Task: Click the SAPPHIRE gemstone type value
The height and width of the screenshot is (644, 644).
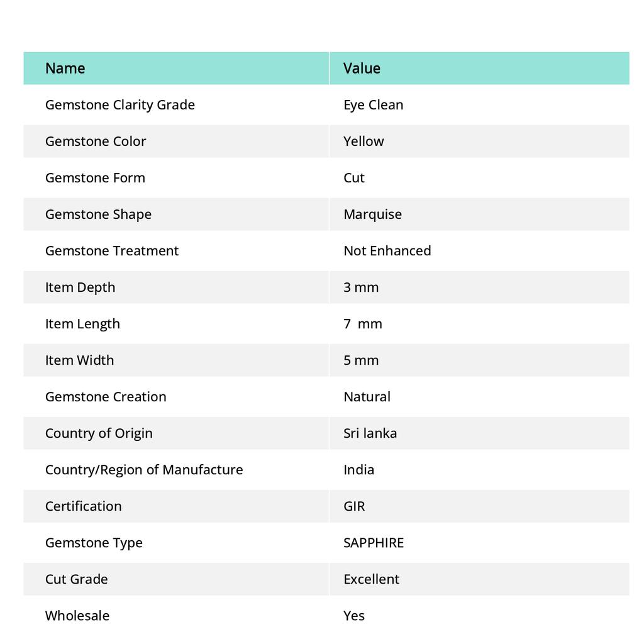Action: click(374, 543)
